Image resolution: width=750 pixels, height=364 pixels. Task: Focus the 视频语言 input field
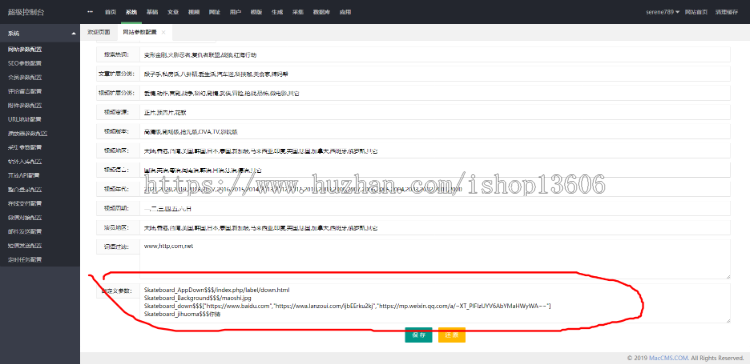(x=435, y=169)
